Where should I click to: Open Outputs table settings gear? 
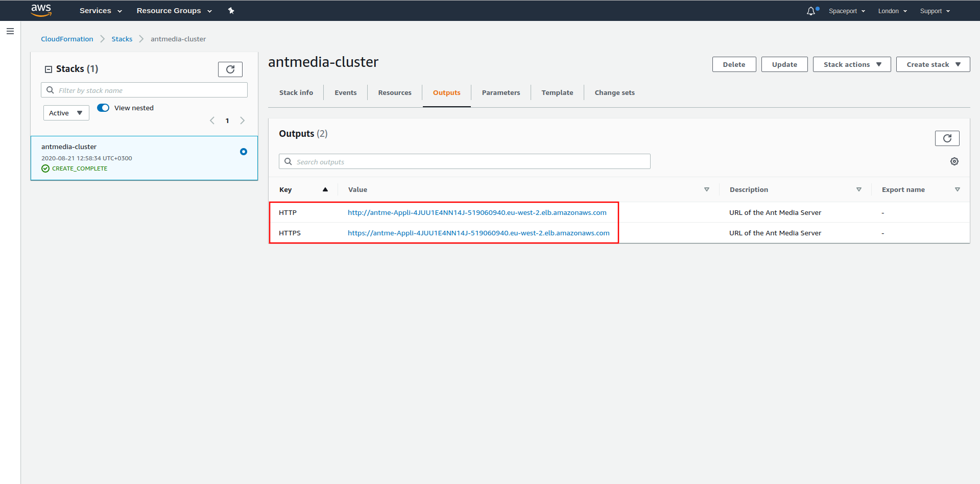coord(954,161)
